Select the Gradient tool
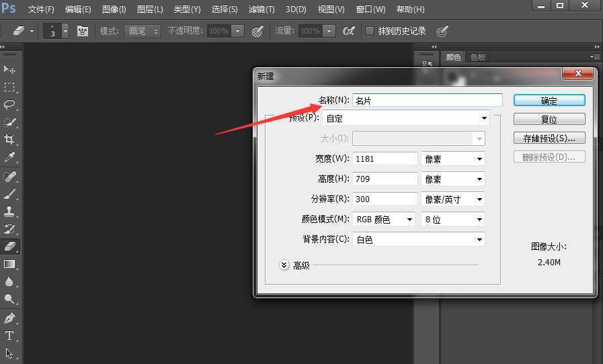The height and width of the screenshot is (364, 603). pyautogui.click(x=9, y=264)
